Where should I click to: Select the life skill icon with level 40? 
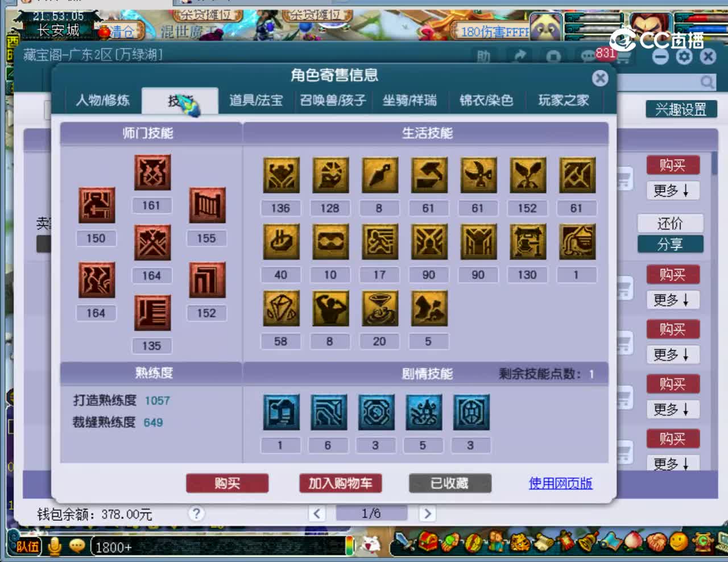click(x=281, y=242)
